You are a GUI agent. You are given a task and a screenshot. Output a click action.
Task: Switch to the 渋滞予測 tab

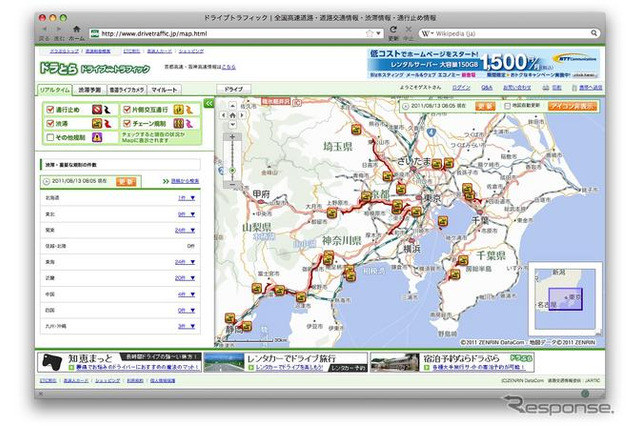coord(90,89)
